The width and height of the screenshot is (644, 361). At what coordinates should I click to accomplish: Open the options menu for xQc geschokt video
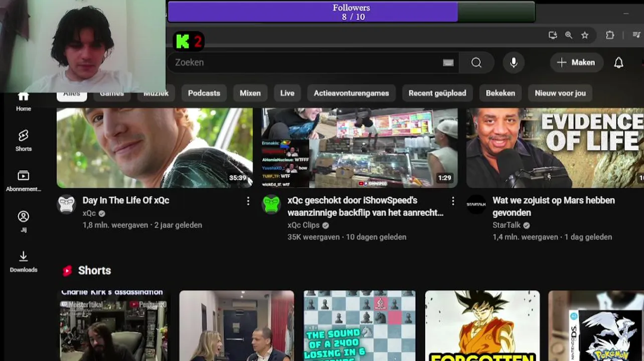tap(453, 201)
